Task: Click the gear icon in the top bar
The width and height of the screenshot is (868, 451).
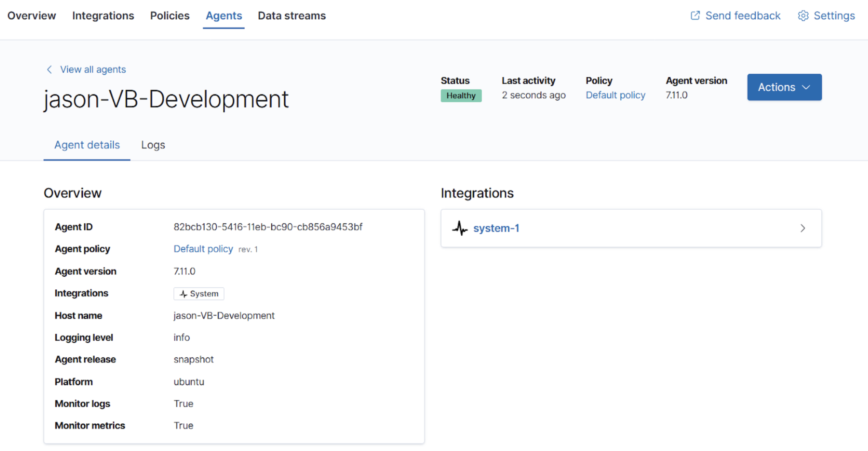Action: coord(803,15)
